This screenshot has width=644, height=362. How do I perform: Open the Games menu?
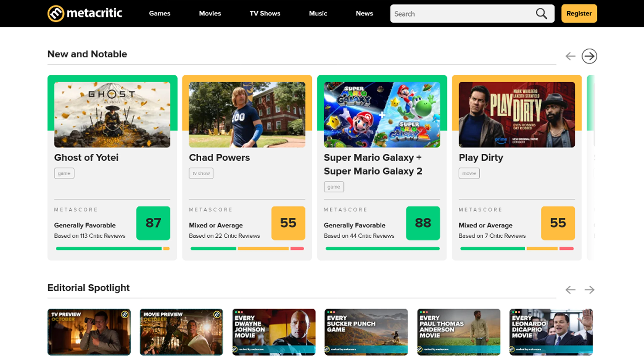(x=159, y=13)
